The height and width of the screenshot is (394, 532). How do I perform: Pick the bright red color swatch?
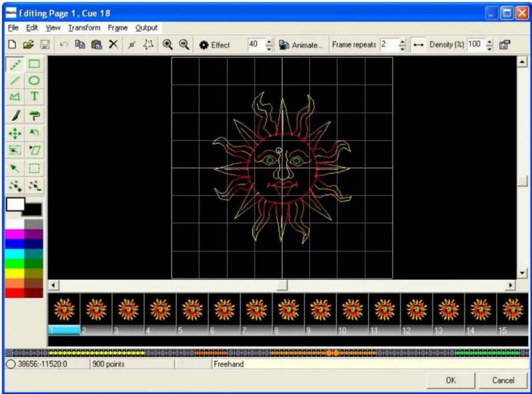[x=15, y=292]
